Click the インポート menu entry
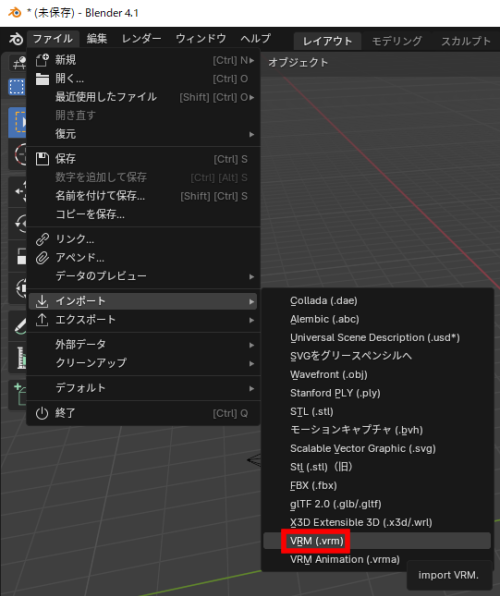 click(x=143, y=301)
